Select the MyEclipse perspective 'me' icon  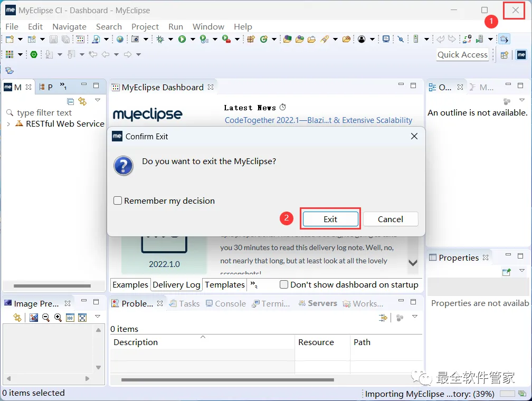[x=521, y=55]
